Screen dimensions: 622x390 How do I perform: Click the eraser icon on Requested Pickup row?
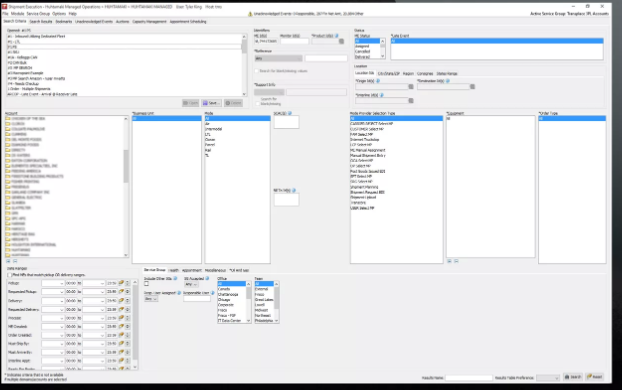(x=121, y=292)
